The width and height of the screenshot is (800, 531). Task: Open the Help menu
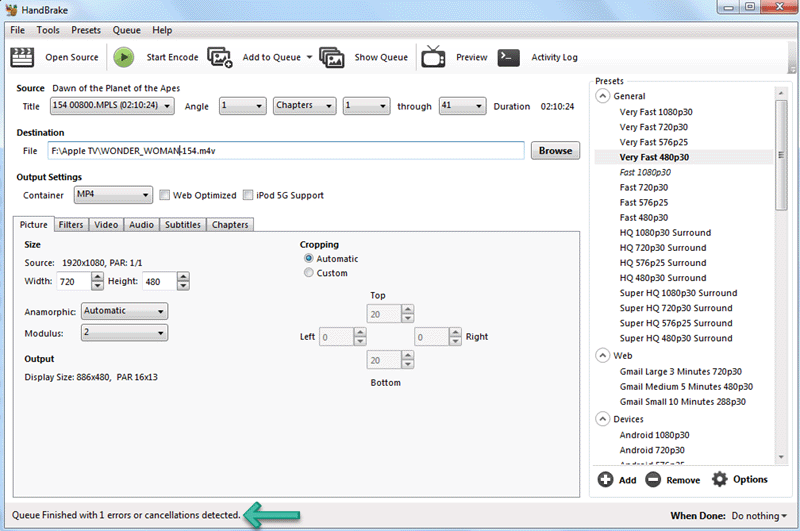click(162, 30)
